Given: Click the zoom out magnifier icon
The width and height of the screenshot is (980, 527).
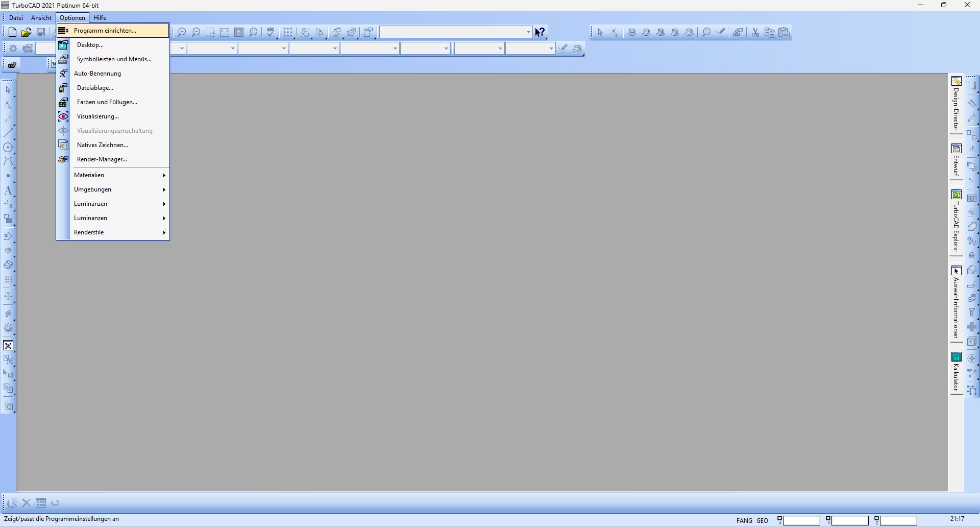Looking at the screenshot, I should [x=196, y=33].
